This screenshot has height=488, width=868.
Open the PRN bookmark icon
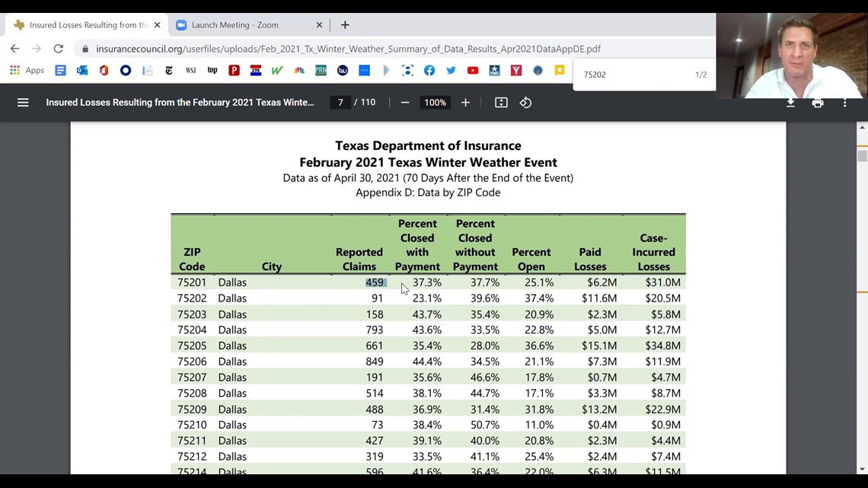(321, 70)
